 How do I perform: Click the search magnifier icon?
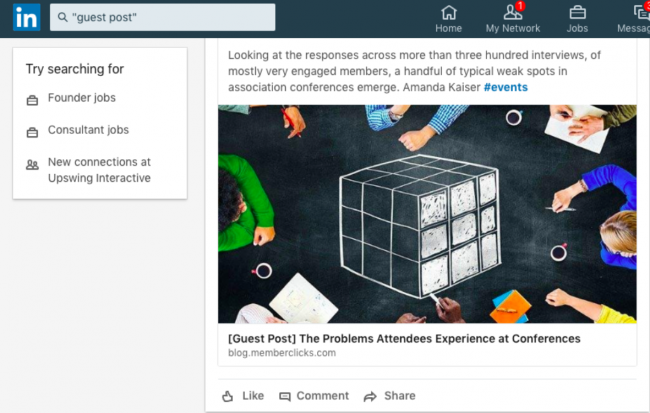point(63,17)
